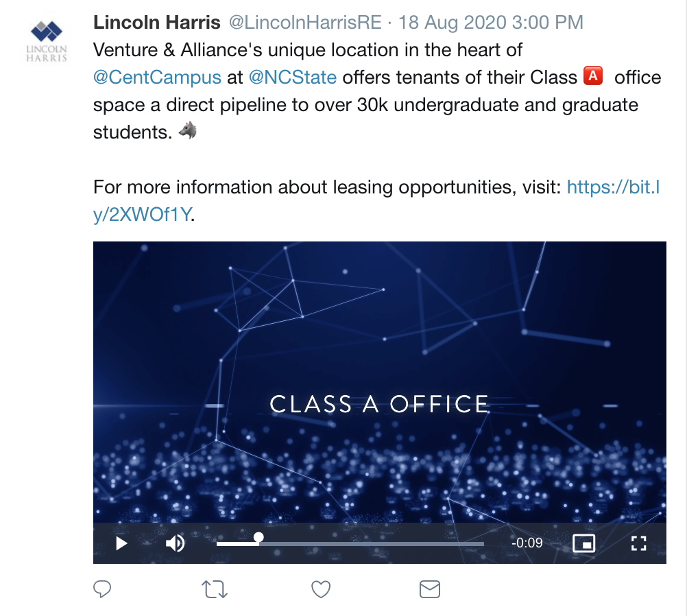The width and height of the screenshot is (687, 616).
Task: Like the tweet with heart icon
Action: click(x=321, y=589)
